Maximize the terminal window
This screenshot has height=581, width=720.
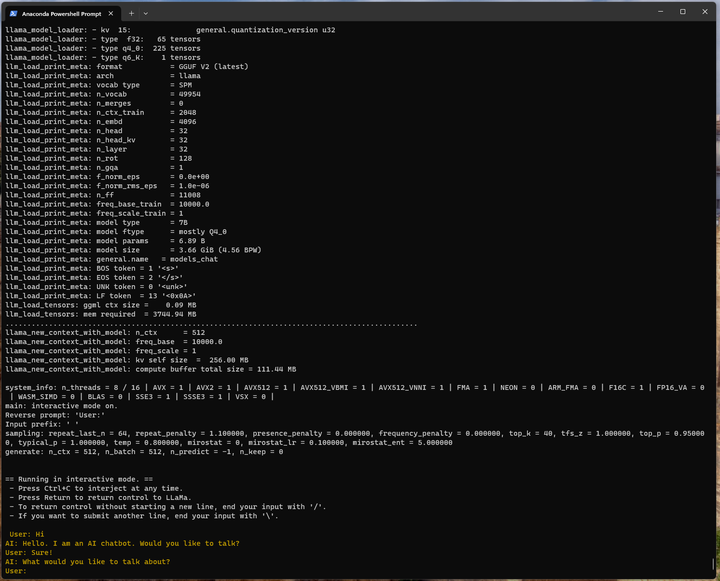pyautogui.click(x=682, y=12)
